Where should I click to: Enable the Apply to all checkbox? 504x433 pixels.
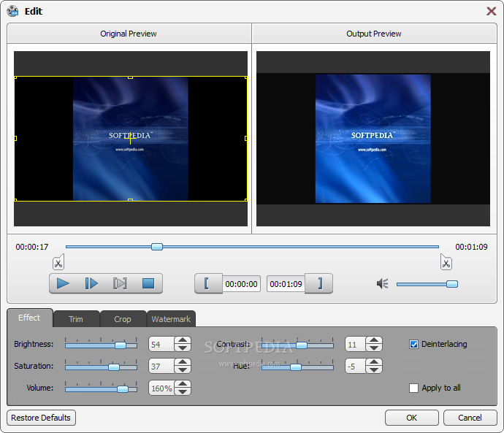[x=413, y=388]
